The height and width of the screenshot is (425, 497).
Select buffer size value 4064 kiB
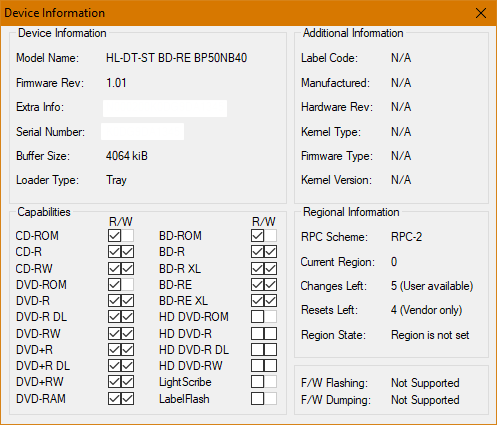[x=127, y=156]
